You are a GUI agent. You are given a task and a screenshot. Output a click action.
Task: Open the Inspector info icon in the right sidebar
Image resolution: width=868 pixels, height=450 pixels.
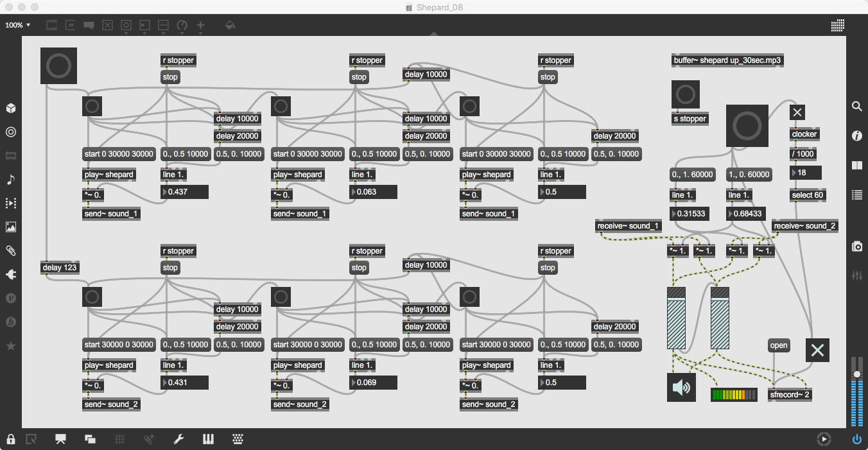pyautogui.click(x=856, y=135)
